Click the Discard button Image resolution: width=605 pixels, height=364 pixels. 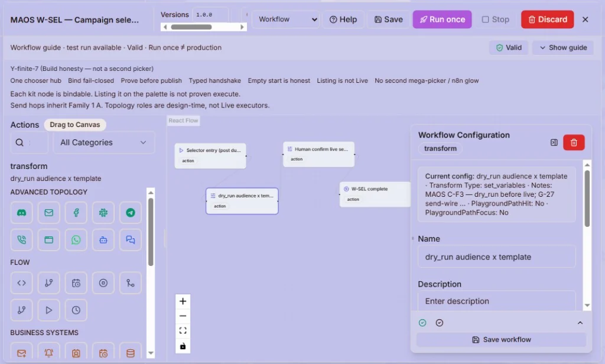pos(548,19)
